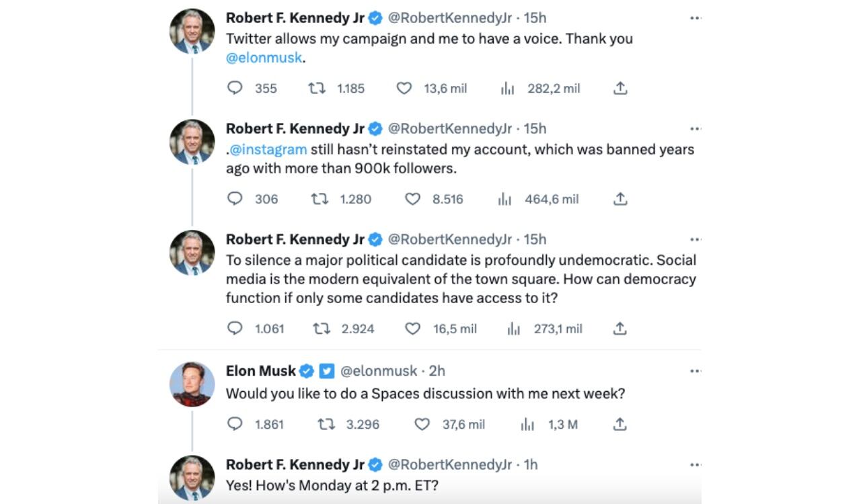Click Robert F. Kennedy Jr's profile picture

point(192,30)
